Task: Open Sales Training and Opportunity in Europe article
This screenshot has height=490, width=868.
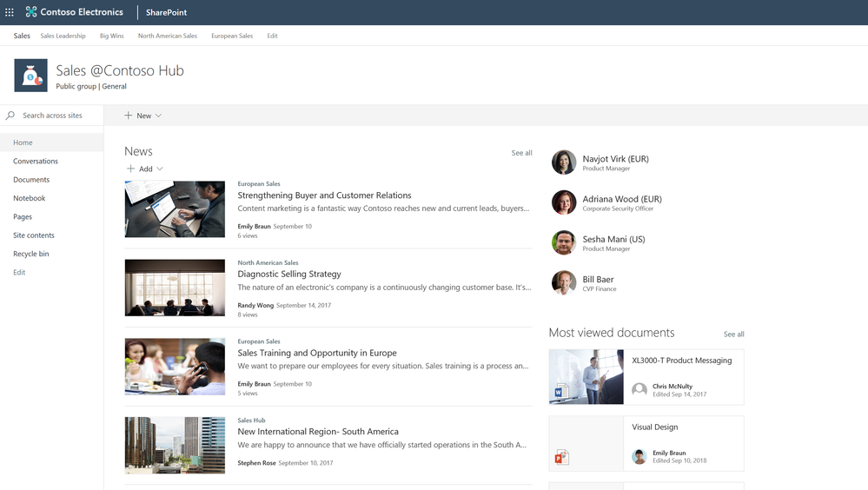Action: pyautogui.click(x=317, y=353)
